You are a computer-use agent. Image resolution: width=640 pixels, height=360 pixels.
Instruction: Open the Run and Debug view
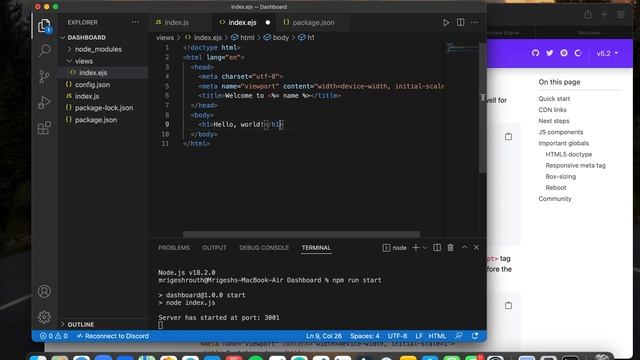click(x=44, y=102)
